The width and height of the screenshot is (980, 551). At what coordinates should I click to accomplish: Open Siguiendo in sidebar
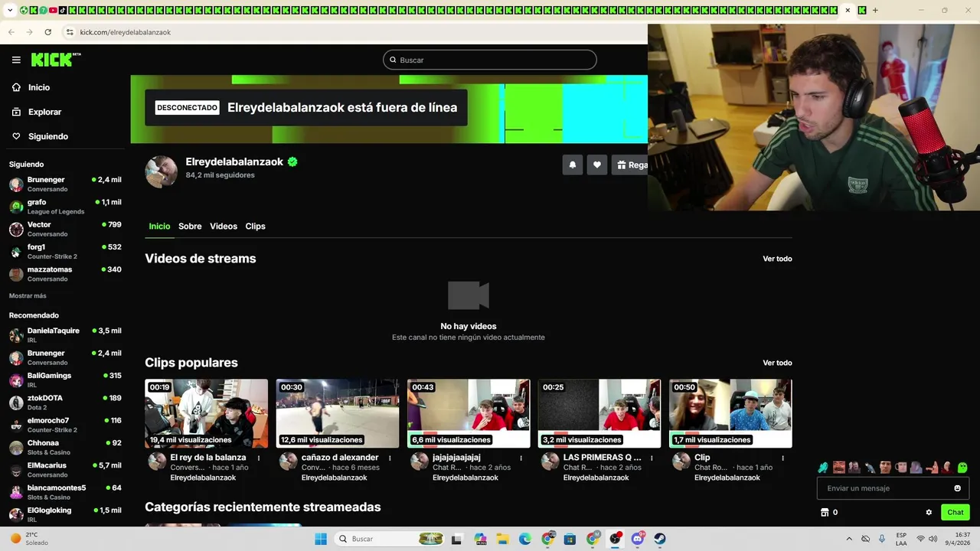click(x=40, y=136)
